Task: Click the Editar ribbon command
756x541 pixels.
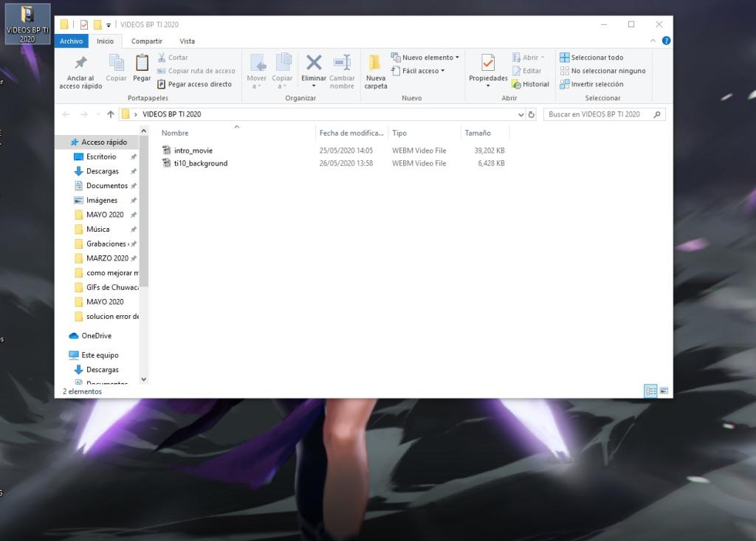Action: [526, 71]
